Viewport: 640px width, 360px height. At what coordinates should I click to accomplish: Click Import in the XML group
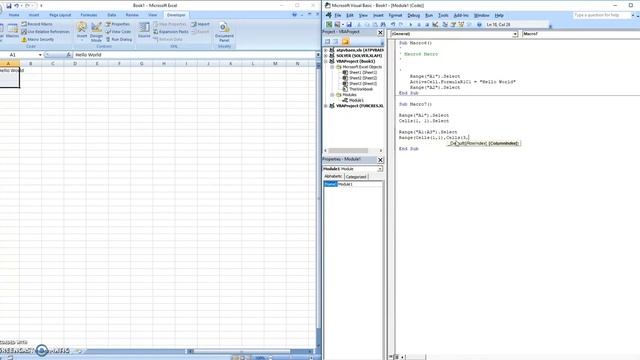point(200,24)
